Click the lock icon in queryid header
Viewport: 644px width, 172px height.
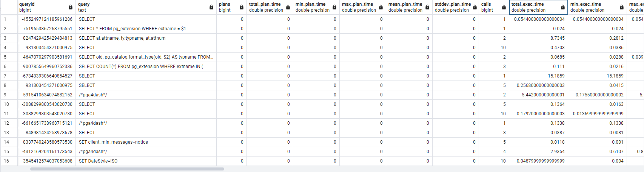(x=71, y=7)
